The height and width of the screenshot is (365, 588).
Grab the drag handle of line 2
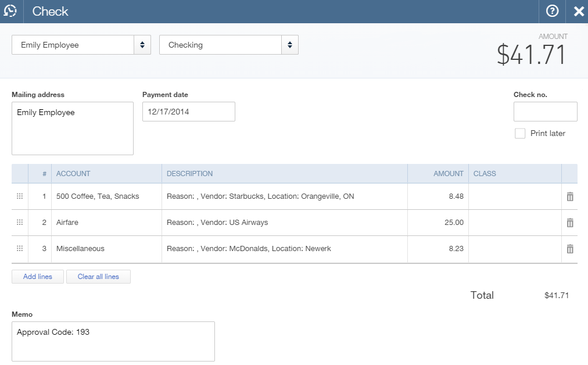coord(20,223)
